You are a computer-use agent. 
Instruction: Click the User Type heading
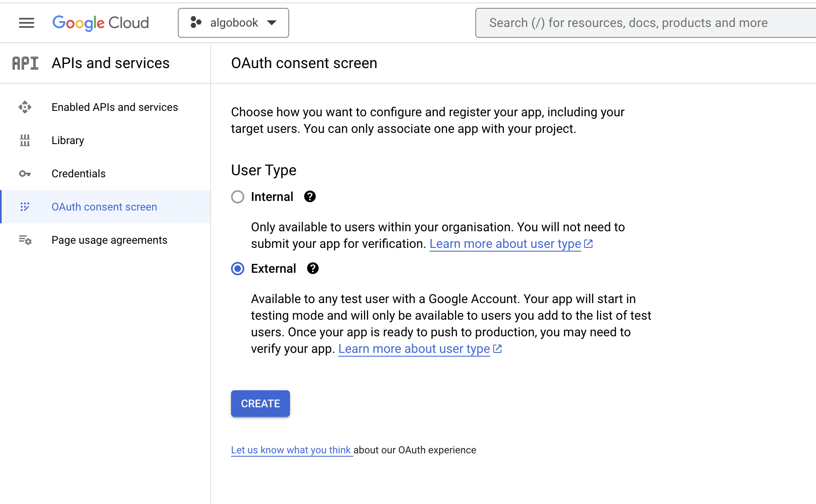coord(264,170)
